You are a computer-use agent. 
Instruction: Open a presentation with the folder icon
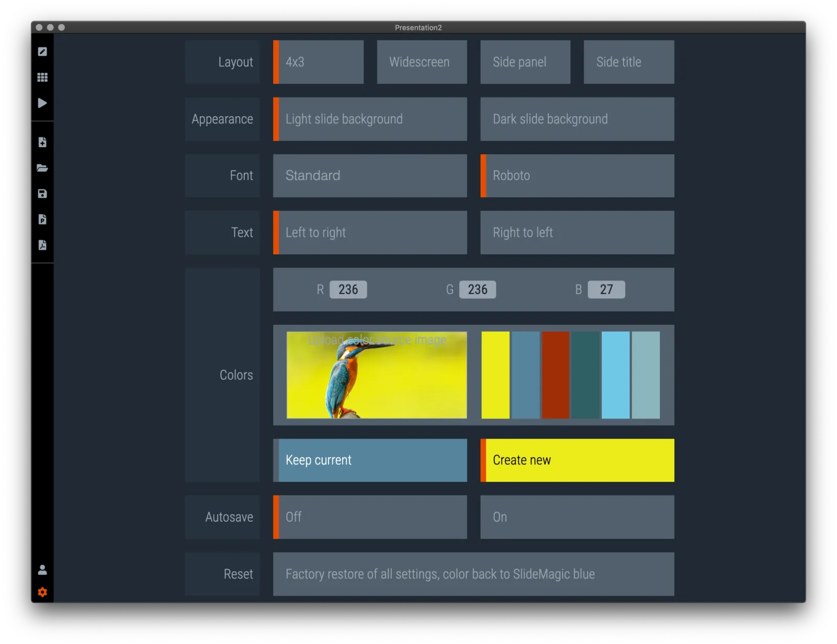tap(42, 168)
